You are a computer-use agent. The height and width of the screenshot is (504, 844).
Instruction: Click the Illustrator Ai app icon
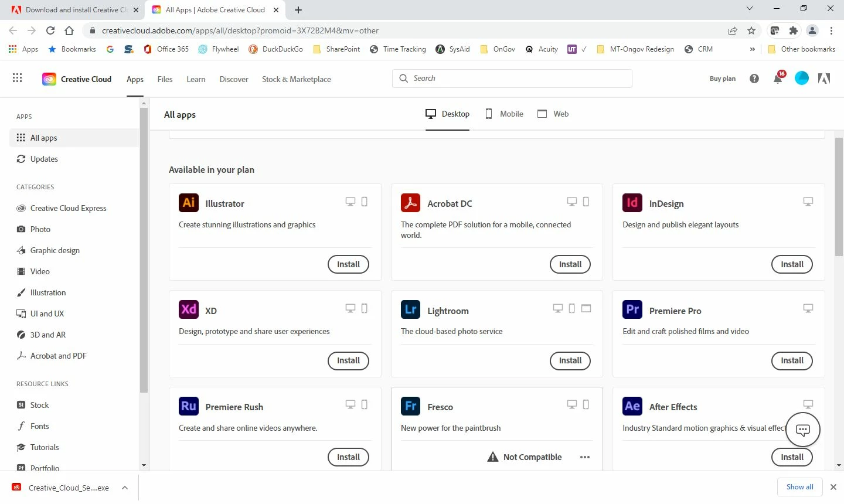[x=189, y=203]
